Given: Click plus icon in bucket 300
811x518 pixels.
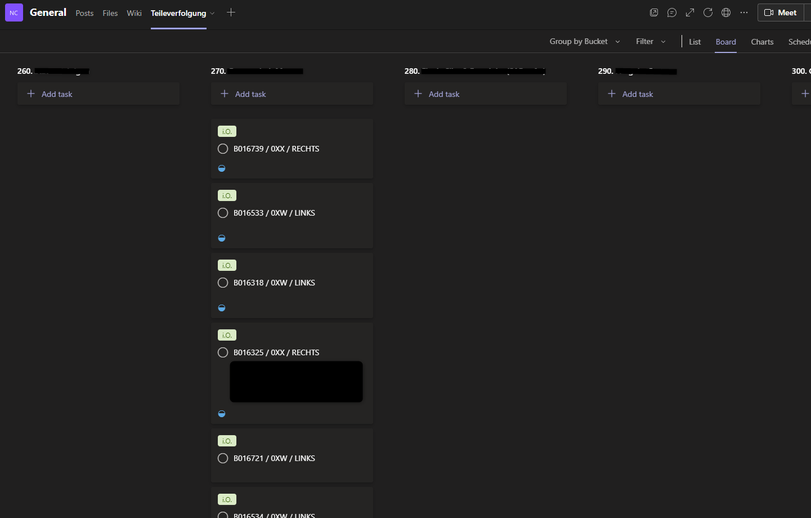Looking at the screenshot, I should pos(805,94).
